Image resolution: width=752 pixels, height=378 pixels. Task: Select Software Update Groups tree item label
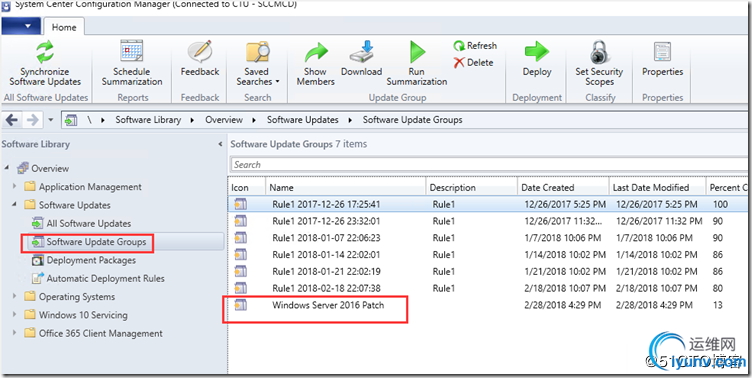[96, 242]
